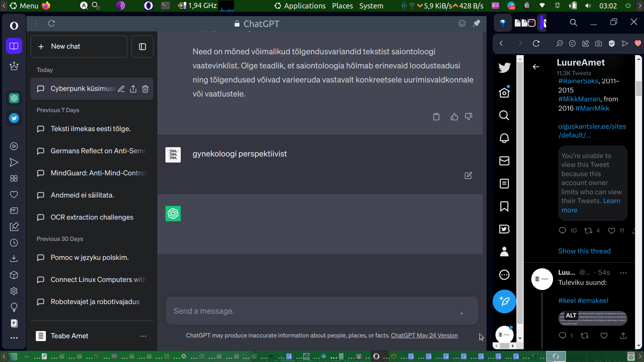Open Downloads icon in the Opera sidebar
644x362 pixels.
coord(14,259)
